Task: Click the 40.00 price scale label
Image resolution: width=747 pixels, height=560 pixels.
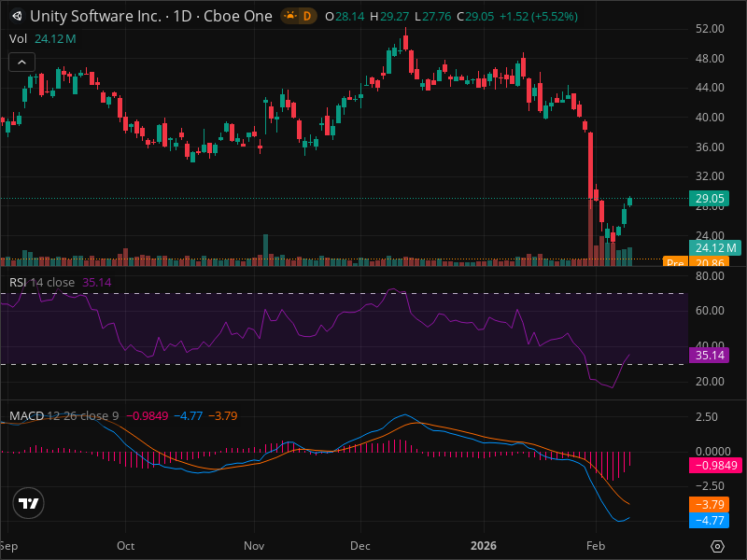Action: 710,118
